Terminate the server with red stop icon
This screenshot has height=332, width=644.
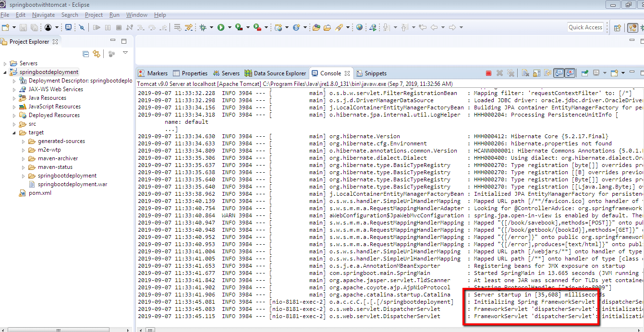[488, 73]
